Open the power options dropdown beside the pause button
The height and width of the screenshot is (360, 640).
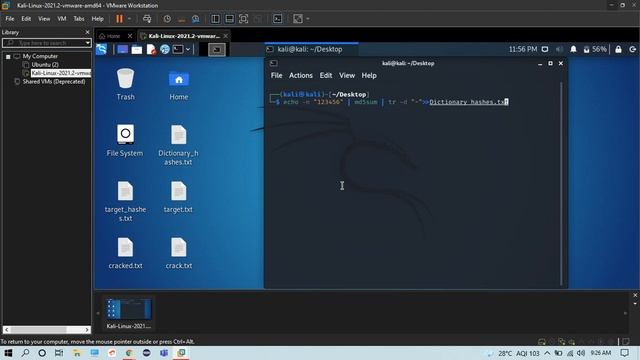(x=129, y=19)
